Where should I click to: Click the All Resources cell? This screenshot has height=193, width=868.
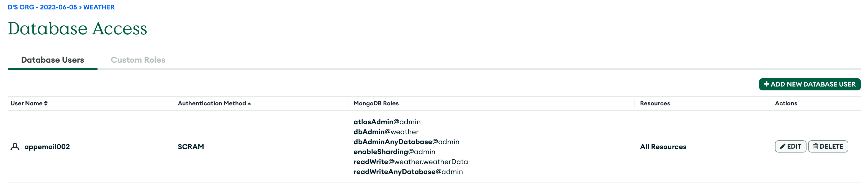click(663, 147)
